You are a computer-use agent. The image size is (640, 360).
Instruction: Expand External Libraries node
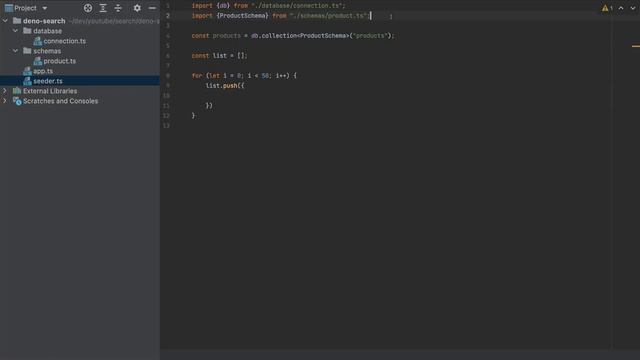point(5,91)
